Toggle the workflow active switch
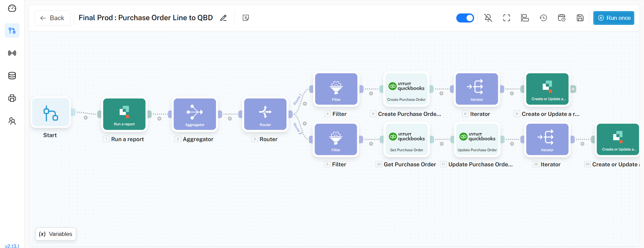Viewport: 644px width, 248px height. pyautogui.click(x=465, y=18)
